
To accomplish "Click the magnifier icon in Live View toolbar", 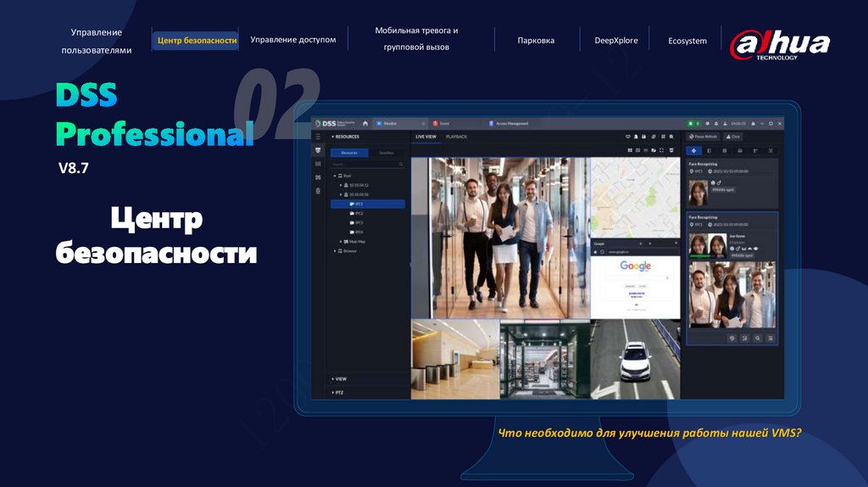I will point(671,137).
